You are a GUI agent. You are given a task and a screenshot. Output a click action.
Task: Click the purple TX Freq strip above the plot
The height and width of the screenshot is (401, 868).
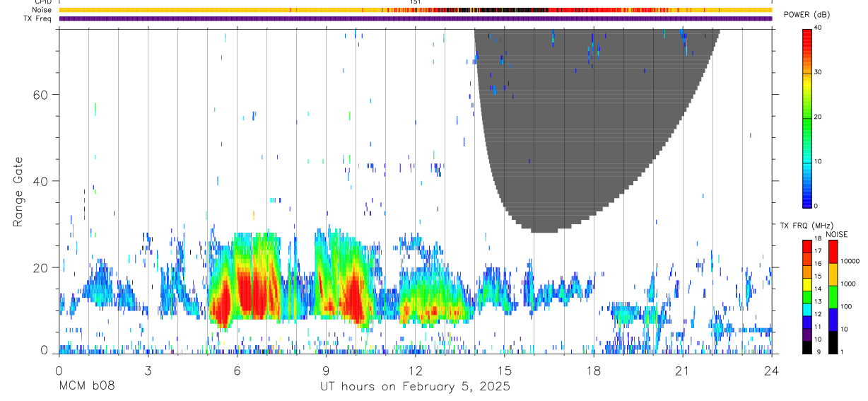pos(415,18)
